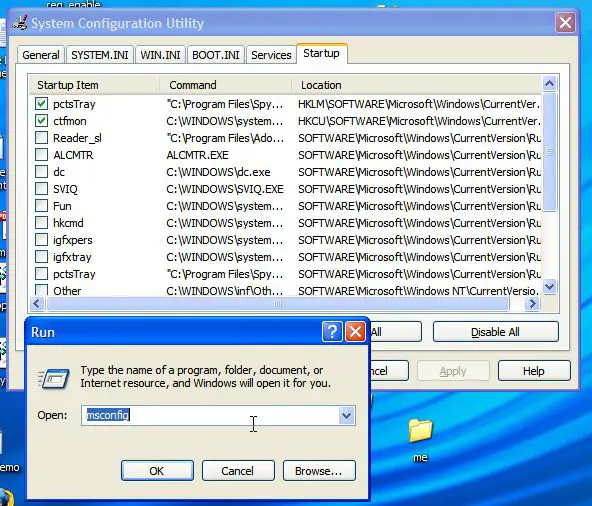592x506 pixels.
Task: Enable the igfxtray startup item
Action: click(x=41, y=256)
